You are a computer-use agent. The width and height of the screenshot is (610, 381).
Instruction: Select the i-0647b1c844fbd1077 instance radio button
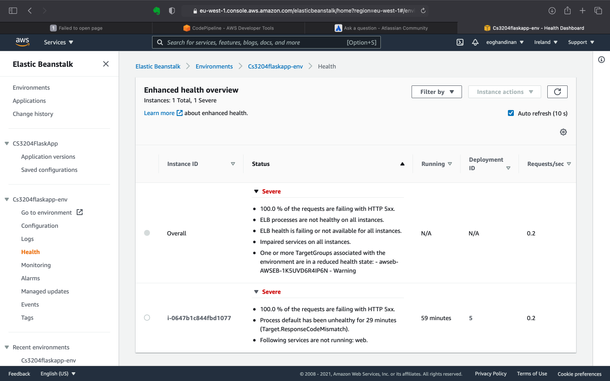pyautogui.click(x=147, y=318)
